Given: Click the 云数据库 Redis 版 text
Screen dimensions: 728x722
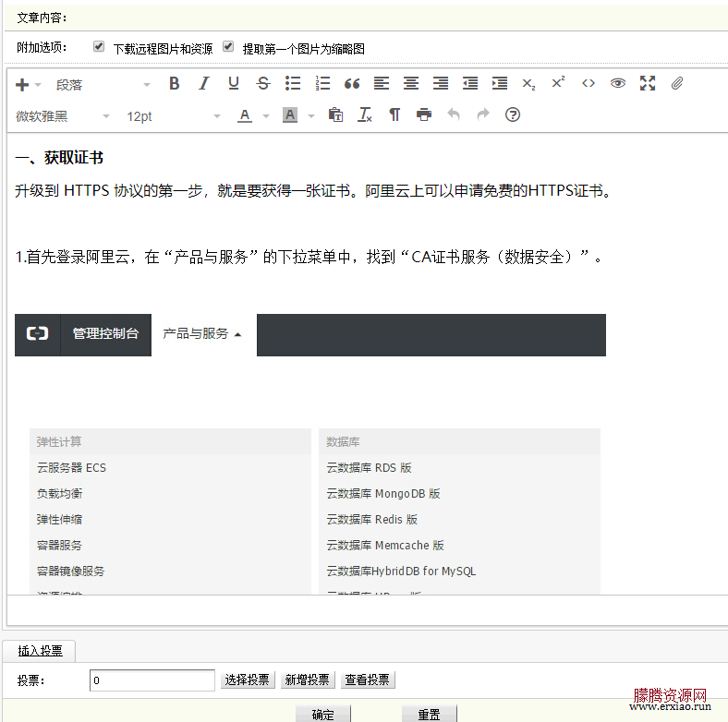Looking at the screenshot, I should click(x=372, y=520).
